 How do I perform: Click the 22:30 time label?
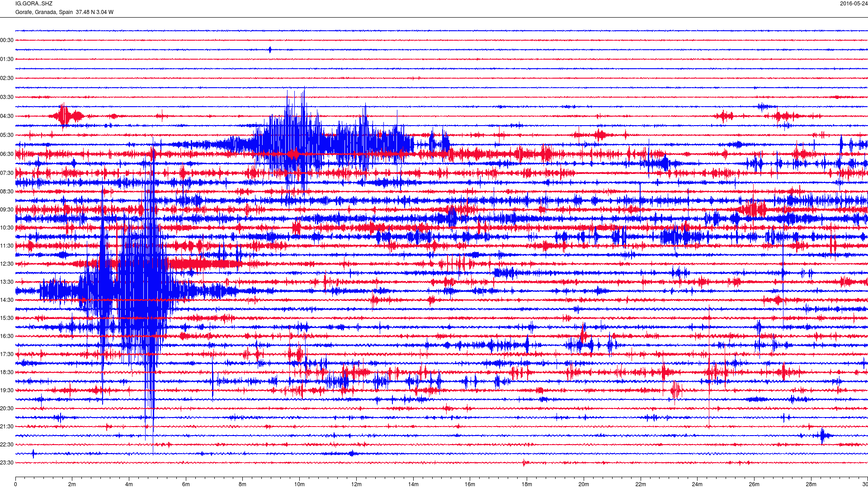[x=7, y=445]
